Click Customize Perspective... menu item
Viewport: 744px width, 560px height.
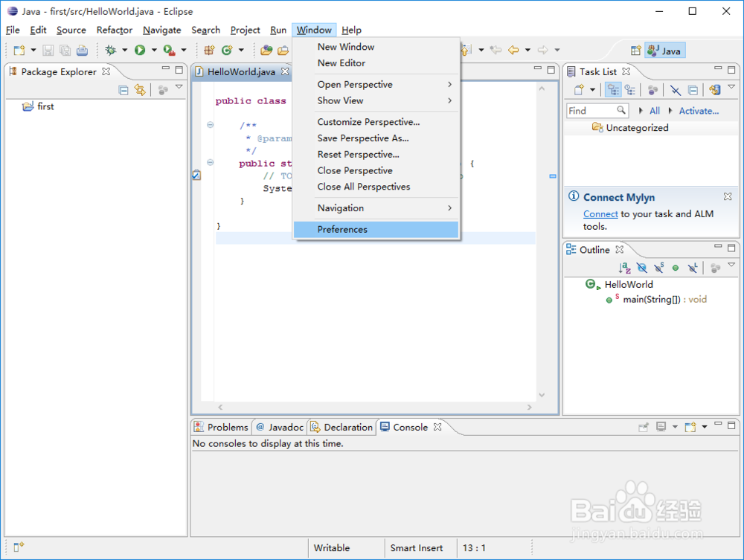[376, 122]
